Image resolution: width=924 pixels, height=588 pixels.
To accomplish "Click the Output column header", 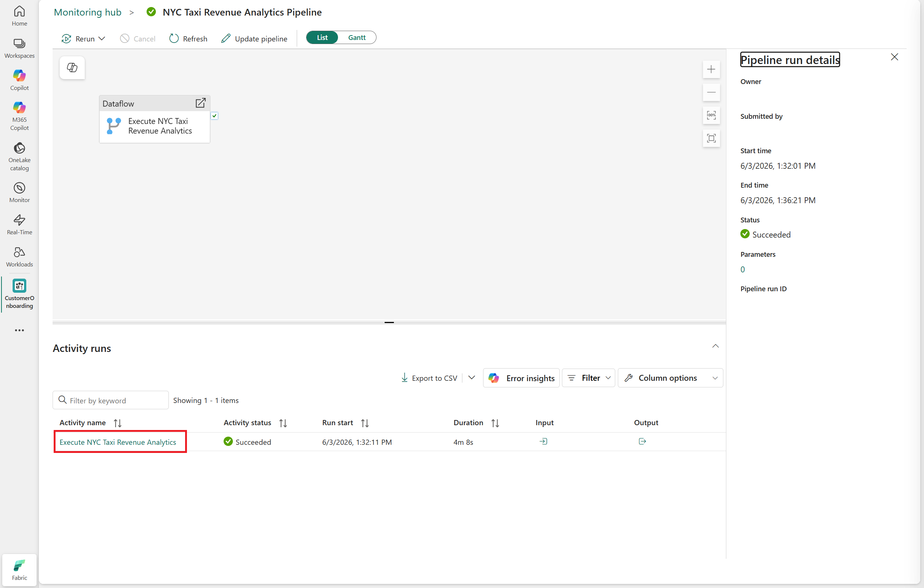I will point(646,423).
